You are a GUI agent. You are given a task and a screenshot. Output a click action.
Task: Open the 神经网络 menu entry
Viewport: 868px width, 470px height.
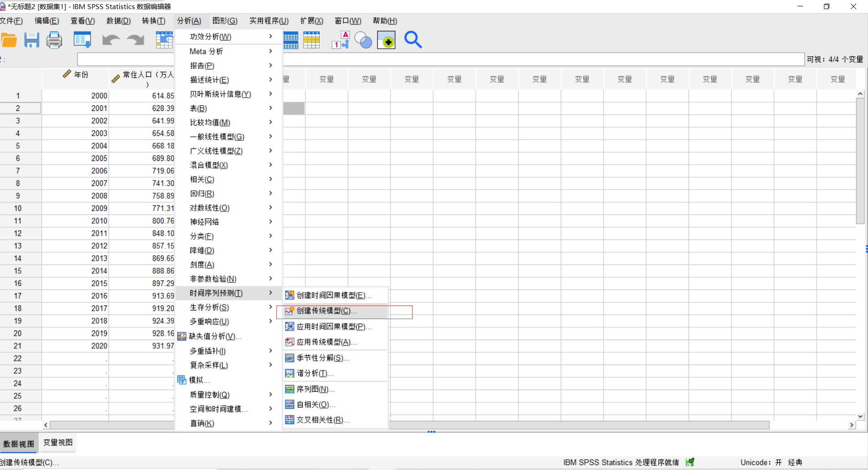tap(228, 222)
